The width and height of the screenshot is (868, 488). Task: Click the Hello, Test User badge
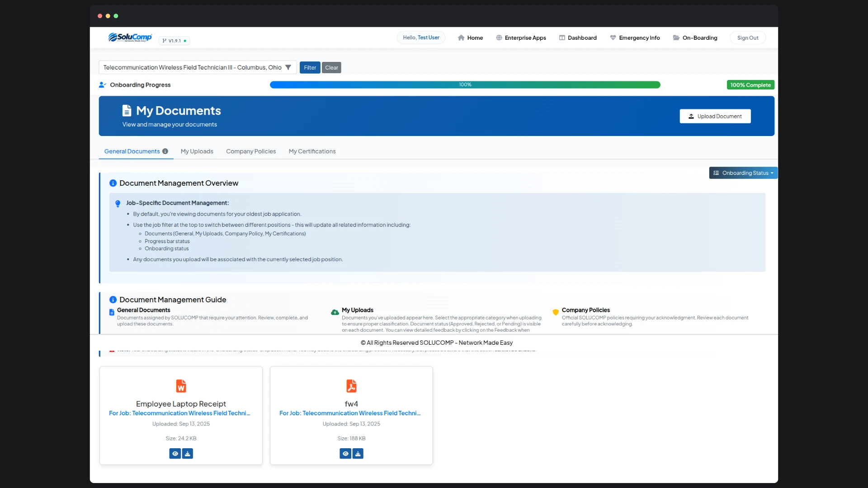coord(421,38)
